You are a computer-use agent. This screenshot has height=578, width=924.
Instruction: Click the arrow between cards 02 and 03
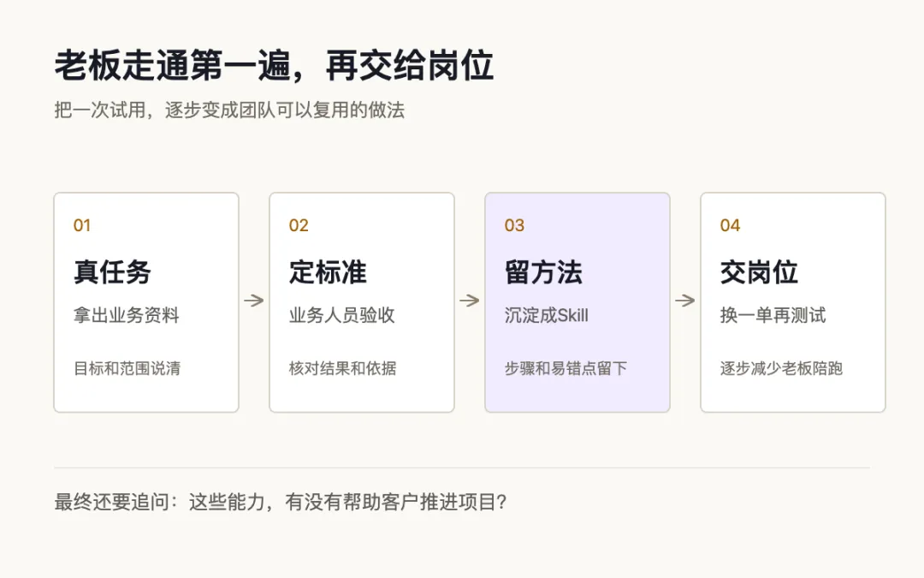[470, 301]
